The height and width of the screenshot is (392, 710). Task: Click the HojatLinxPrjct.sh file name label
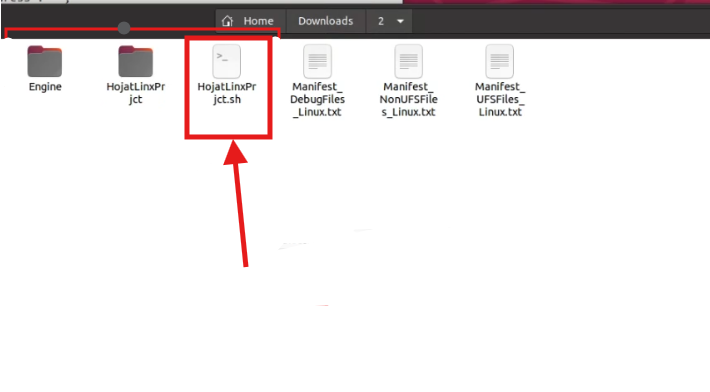click(x=227, y=93)
